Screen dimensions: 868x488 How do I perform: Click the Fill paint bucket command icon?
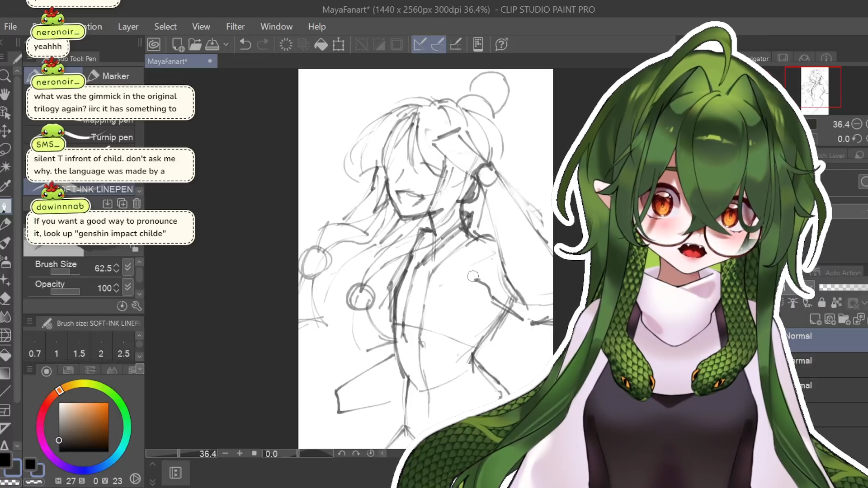click(321, 44)
